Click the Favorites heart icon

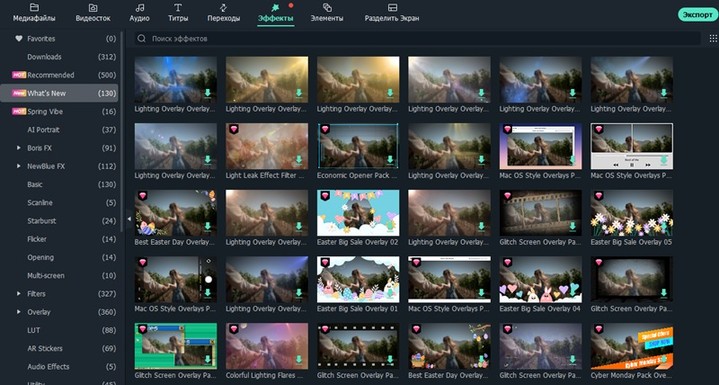pyautogui.click(x=19, y=38)
